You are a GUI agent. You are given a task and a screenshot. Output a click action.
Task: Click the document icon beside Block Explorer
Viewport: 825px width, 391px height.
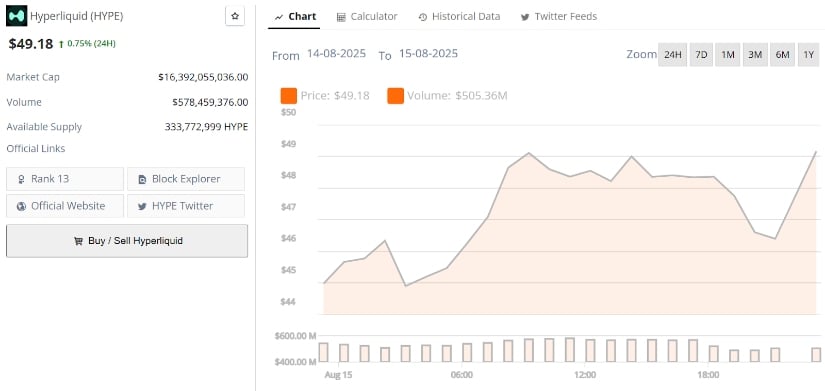point(142,179)
